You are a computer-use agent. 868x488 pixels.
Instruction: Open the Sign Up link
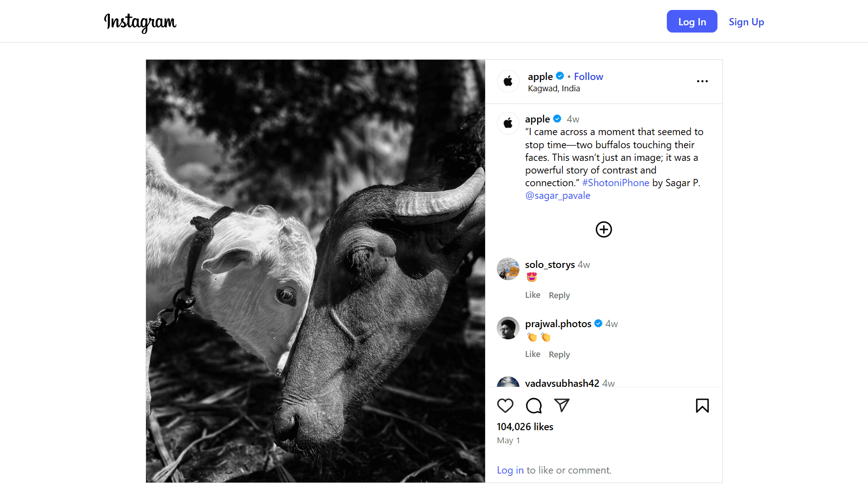[746, 22]
